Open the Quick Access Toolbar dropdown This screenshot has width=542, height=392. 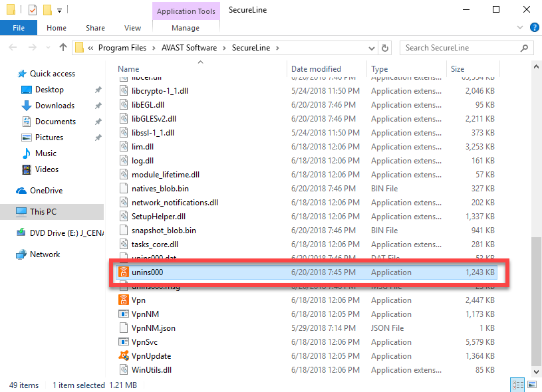point(60,10)
